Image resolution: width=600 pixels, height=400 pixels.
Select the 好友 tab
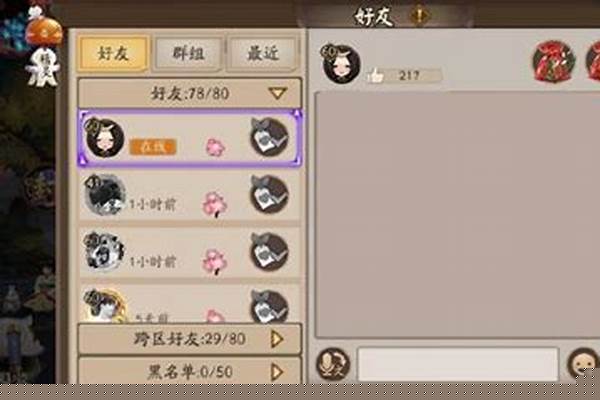[113, 53]
